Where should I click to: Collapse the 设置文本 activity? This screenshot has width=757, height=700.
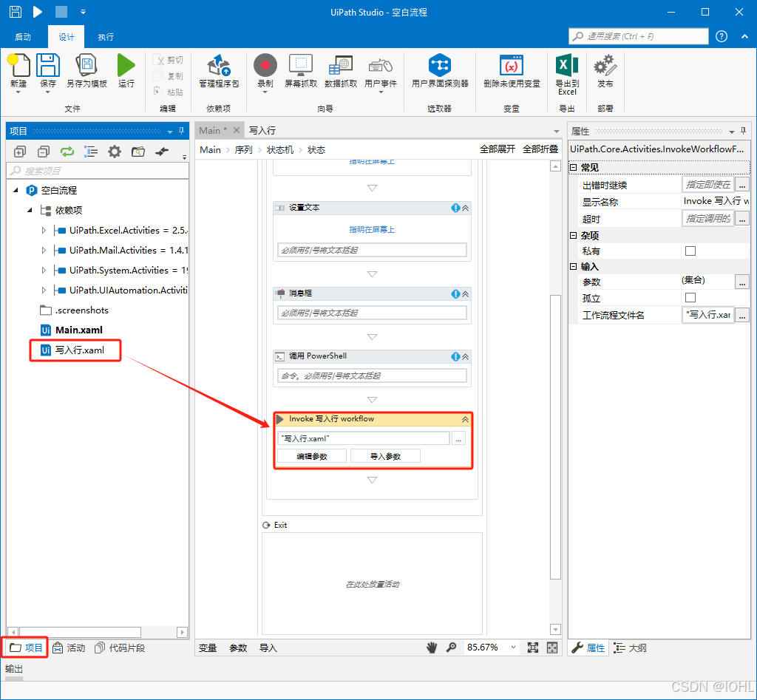click(466, 208)
